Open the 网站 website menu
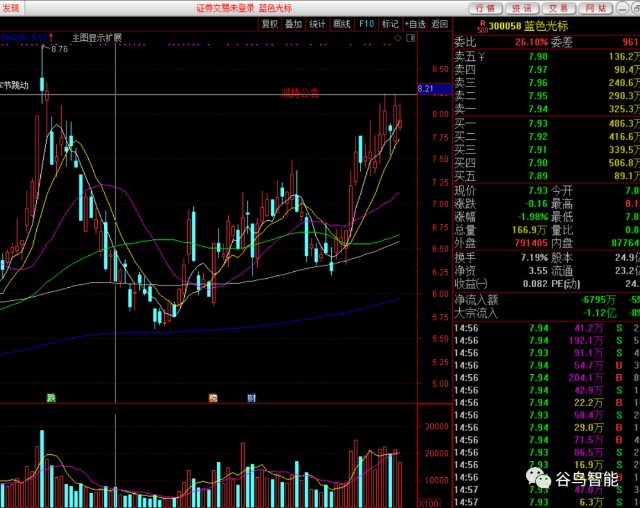 [x=595, y=8]
